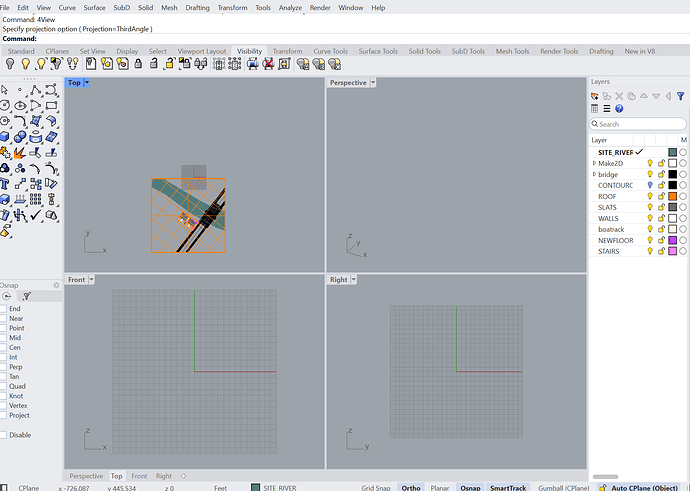Click the Unlock Objects open padlock icon
The height and width of the screenshot is (491, 690).
click(x=154, y=64)
